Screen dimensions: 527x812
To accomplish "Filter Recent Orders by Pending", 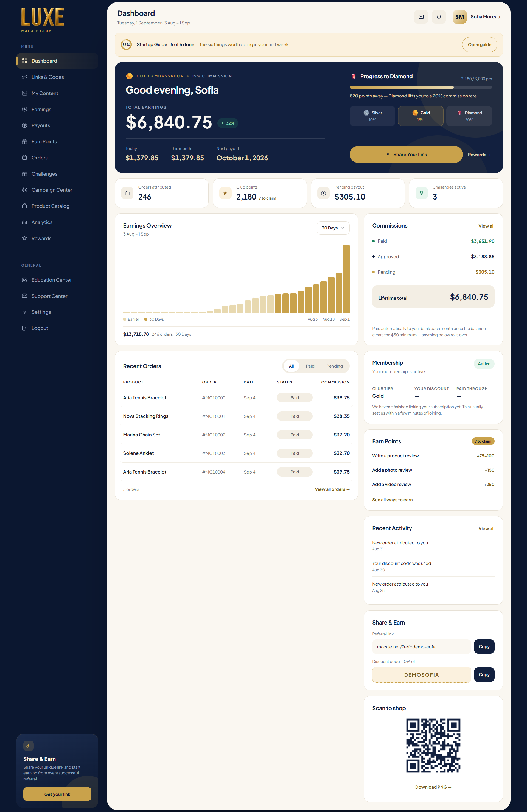I will [335, 366].
